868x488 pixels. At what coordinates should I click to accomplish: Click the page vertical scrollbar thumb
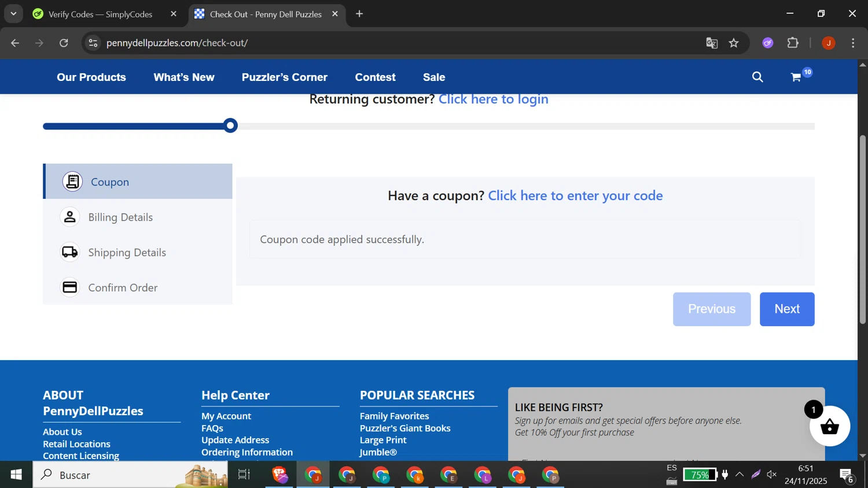click(x=863, y=229)
